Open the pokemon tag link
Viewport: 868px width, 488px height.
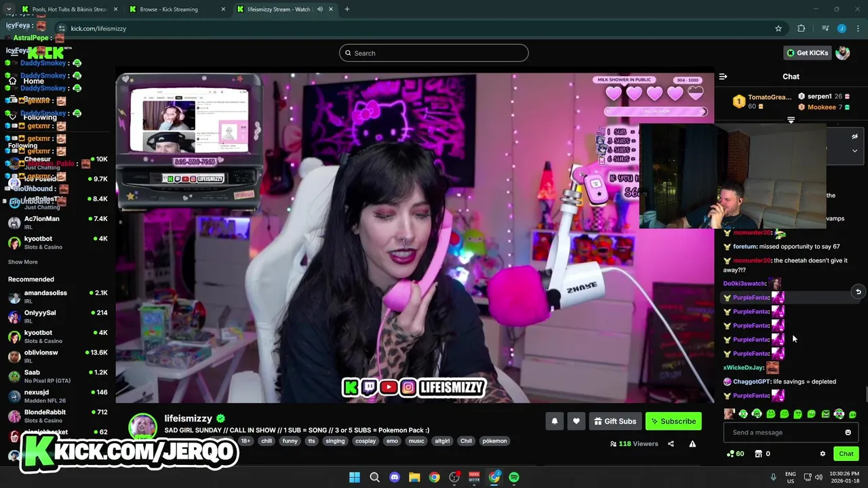494,441
